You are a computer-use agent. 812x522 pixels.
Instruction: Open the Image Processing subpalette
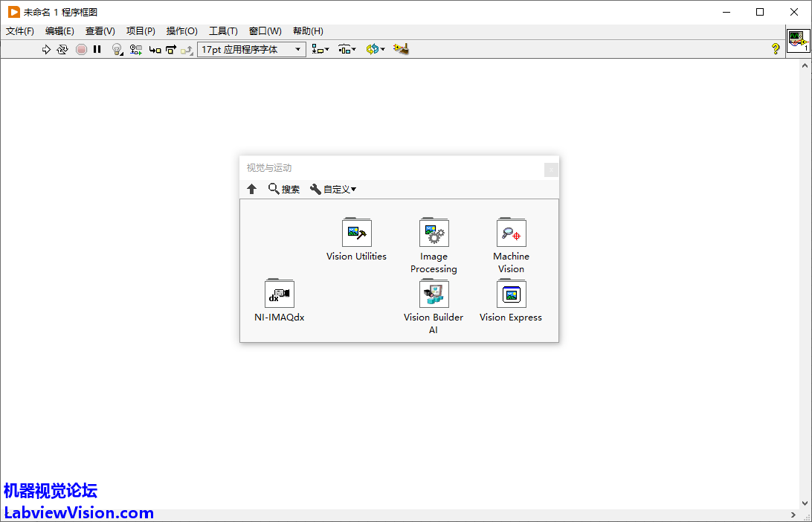point(434,245)
